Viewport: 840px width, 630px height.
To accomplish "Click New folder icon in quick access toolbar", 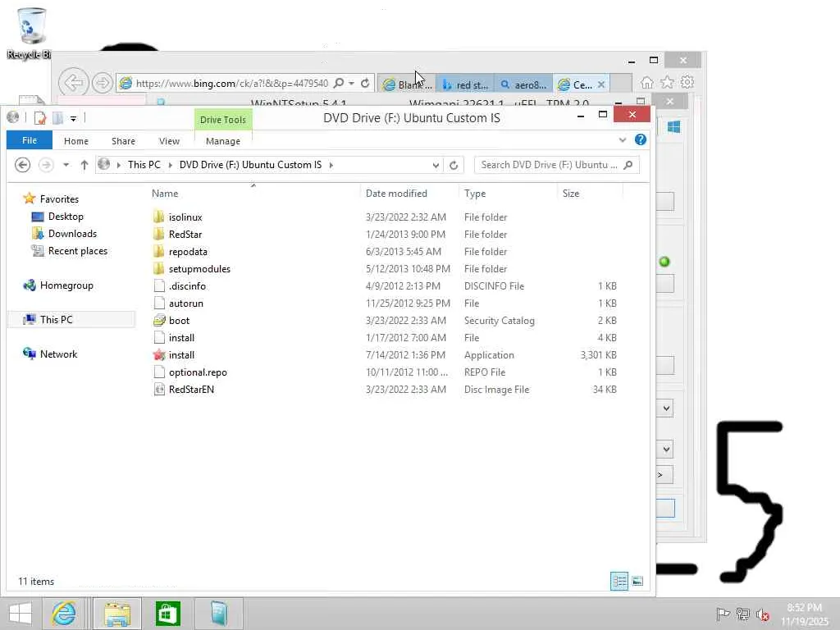I will 58,118.
